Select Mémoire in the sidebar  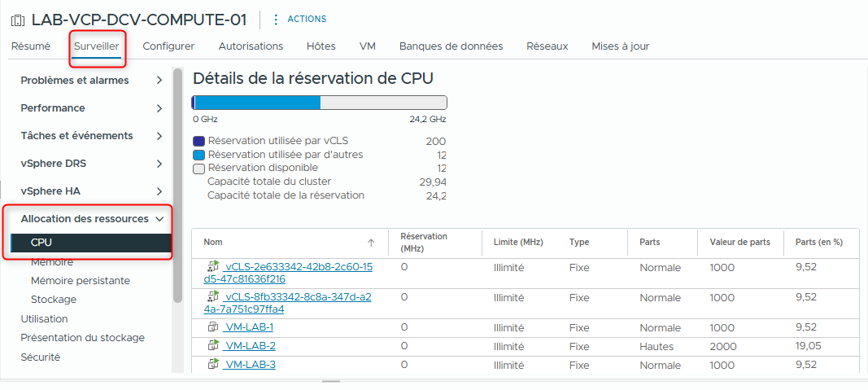[52, 262]
